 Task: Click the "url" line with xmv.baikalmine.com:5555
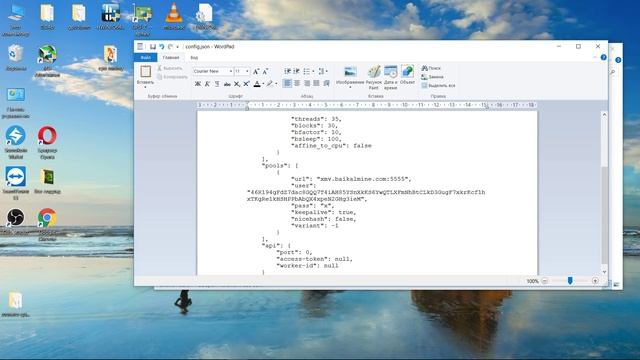351,179
